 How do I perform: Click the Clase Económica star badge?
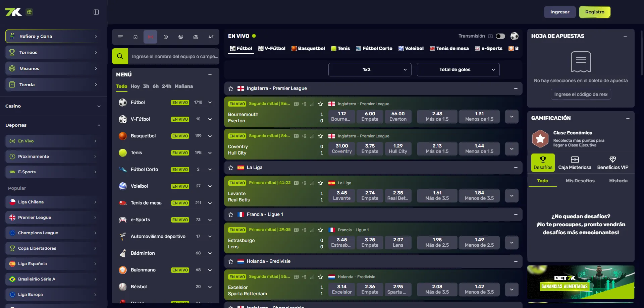tap(540, 138)
